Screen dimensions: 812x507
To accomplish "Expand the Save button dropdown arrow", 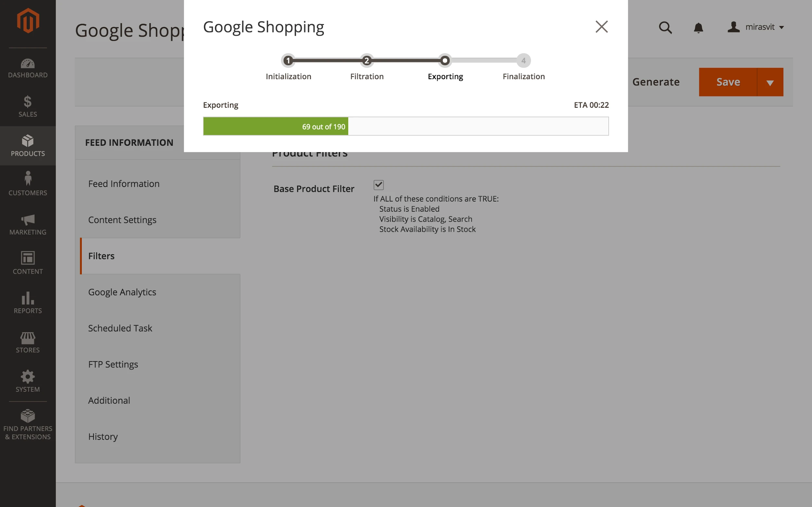I will click(770, 82).
